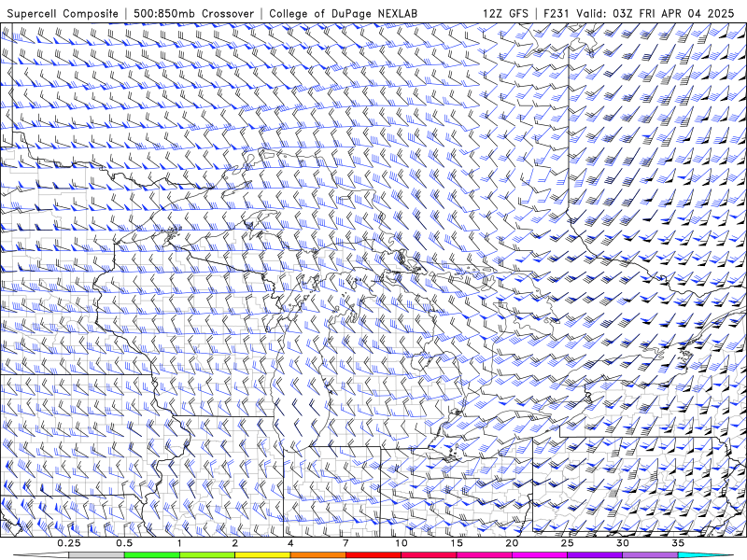Click the '12Z GFS' model run text
The height and width of the screenshot is (560, 747).
[505, 13]
